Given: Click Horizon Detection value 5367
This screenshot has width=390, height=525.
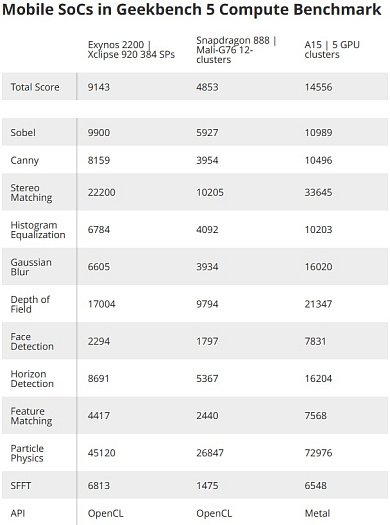Looking at the screenshot, I should click(207, 379).
